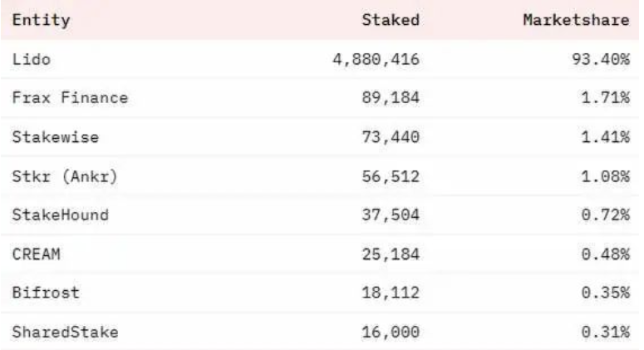Click CREAM staked value 25,184
The image size is (644, 350).
point(391,254)
